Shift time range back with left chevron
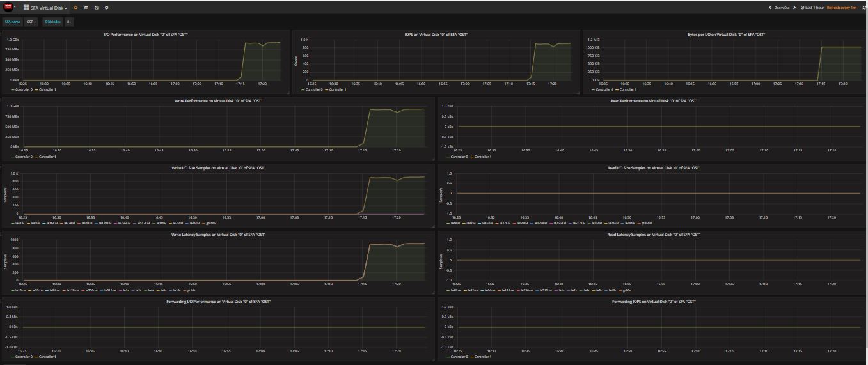This screenshot has width=868, height=365. pyautogui.click(x=770, y=8)
